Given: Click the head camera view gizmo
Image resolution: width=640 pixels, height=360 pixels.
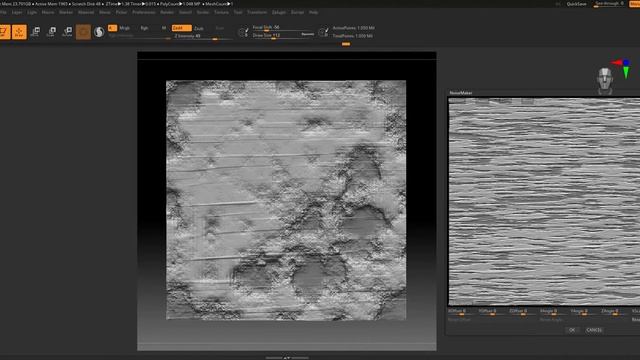Looking at the screenshot, I should tap(604, 80).
